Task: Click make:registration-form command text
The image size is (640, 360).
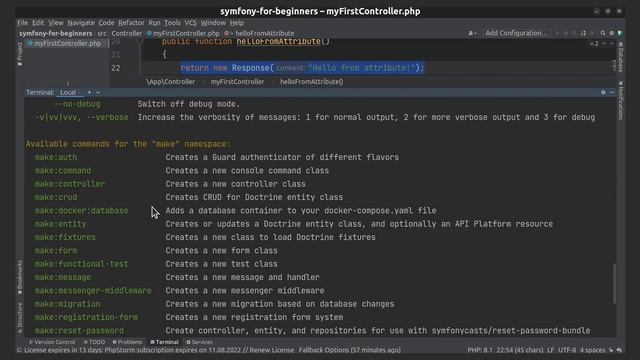Action: pos(86,317)
